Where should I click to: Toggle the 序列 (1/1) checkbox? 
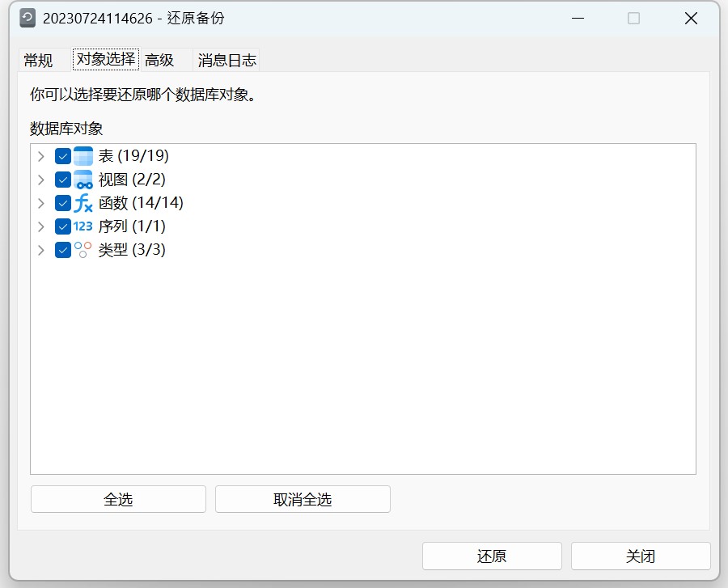click(62, 226)
